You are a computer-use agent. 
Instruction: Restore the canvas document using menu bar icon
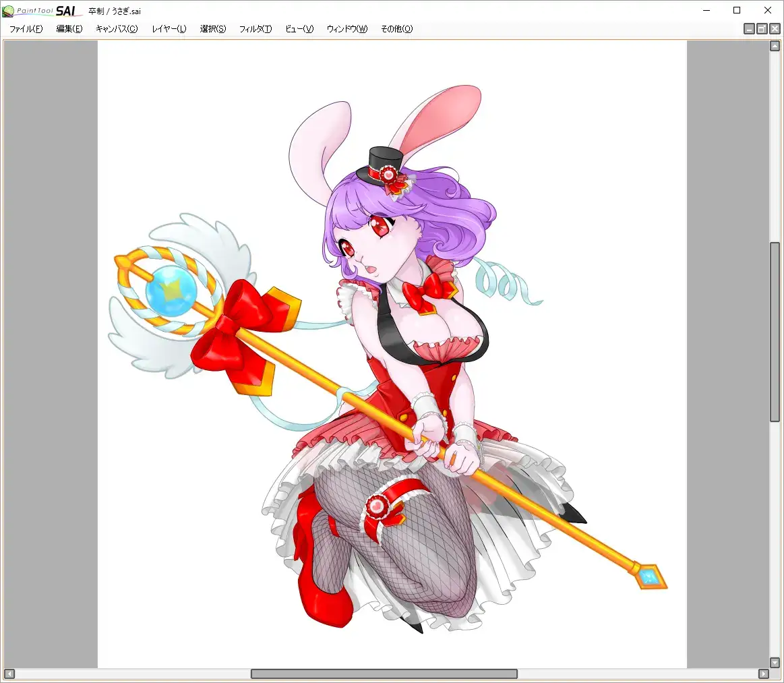[x=762, y=29]
